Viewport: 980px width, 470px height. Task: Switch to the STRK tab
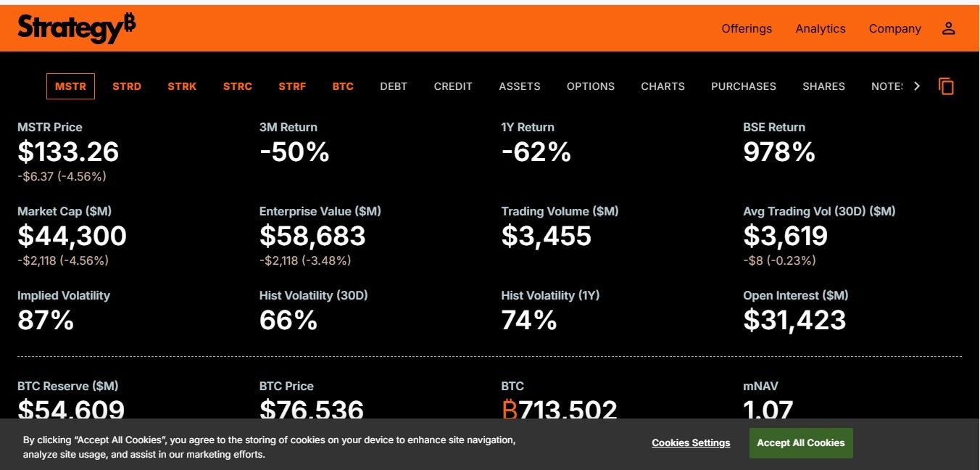(x=182, y=86)
